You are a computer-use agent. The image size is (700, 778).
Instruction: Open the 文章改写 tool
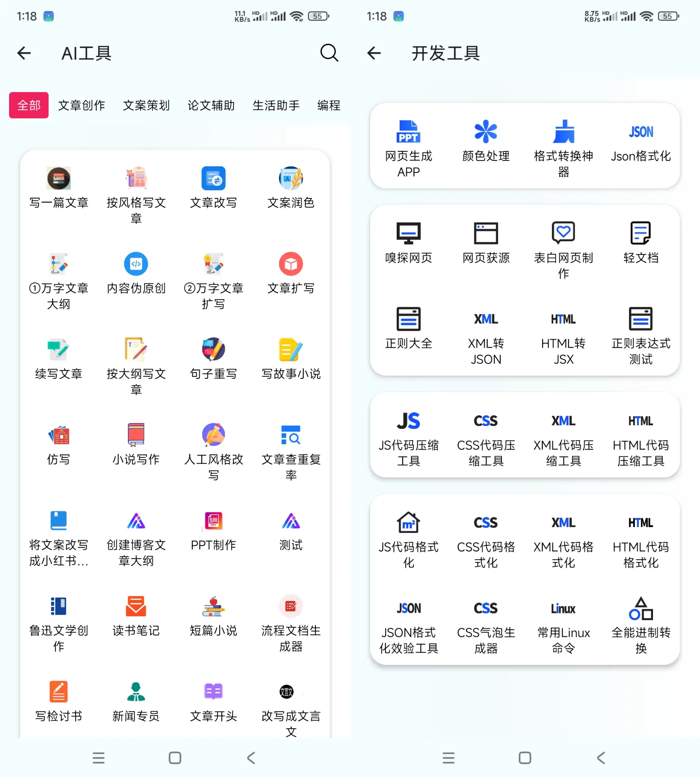click(x=213, y=188)
